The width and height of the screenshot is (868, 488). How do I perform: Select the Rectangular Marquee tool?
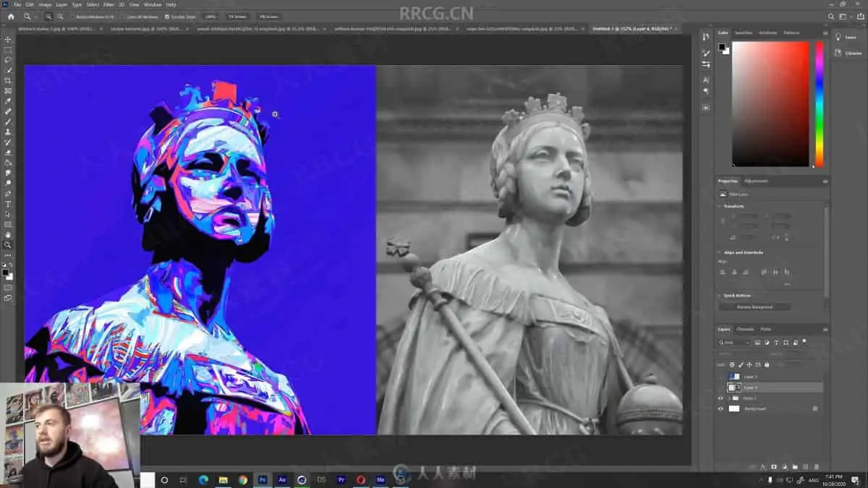8,50
